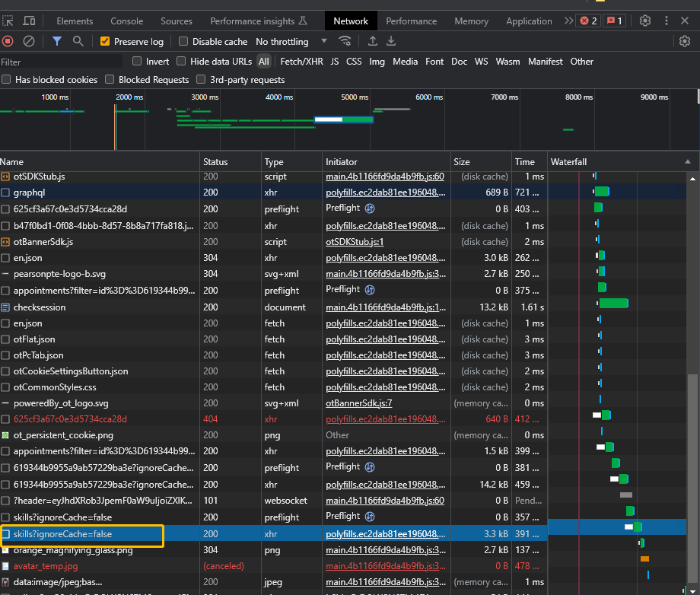Import a HAR file
This screenshot has width=700, height=595.
tap(371, 41)
